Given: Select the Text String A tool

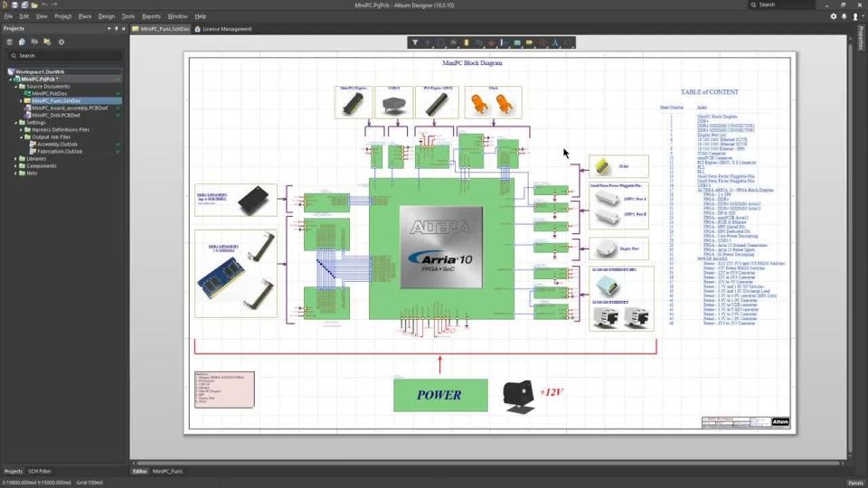Looking at the screenshot, I should [x=555, y=42].
